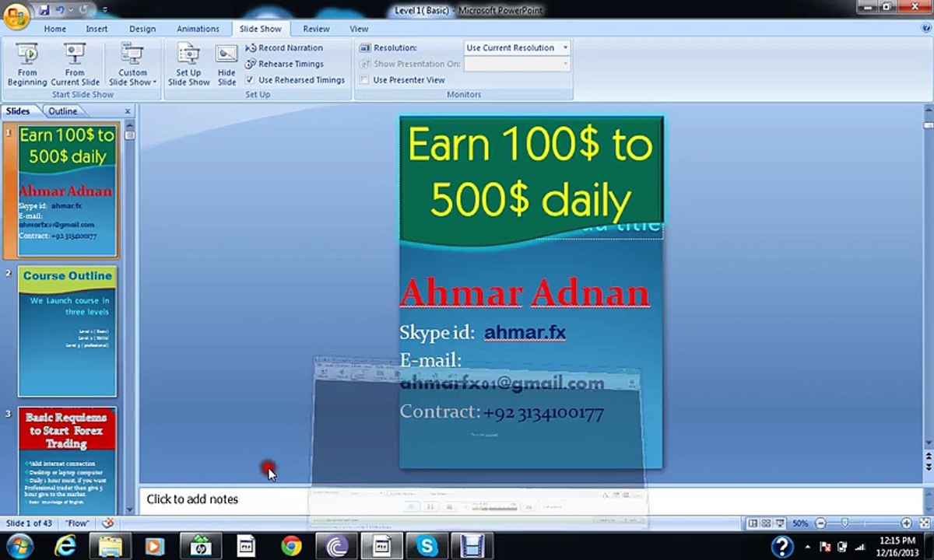Switch to the Design tab
Viewport: 934px width, 560px height.
[x=142, y=29]
